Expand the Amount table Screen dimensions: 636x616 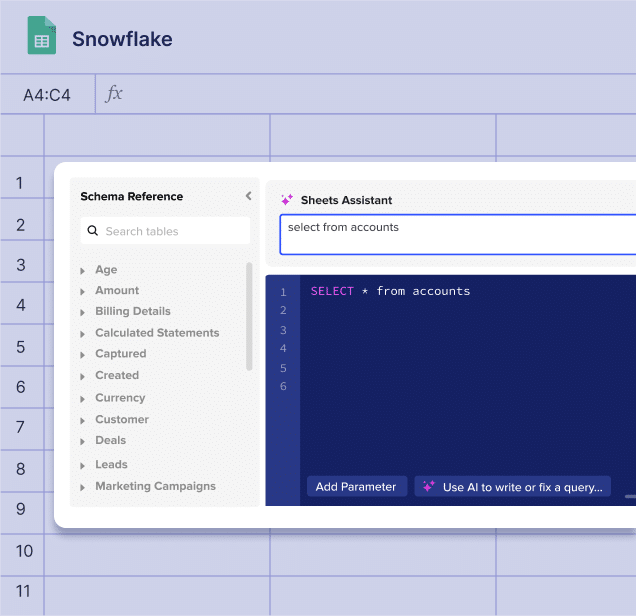click(x=82, y=292)
